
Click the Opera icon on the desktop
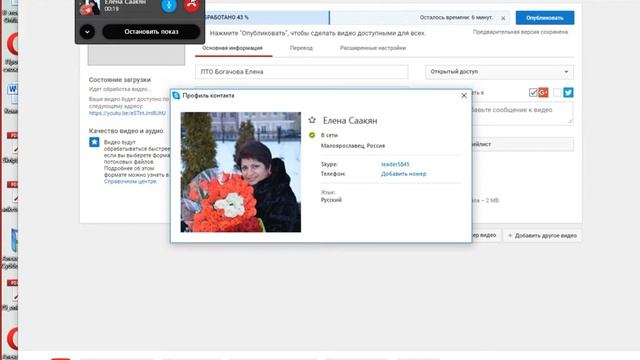pyautogui.click(x=12, y=44)
